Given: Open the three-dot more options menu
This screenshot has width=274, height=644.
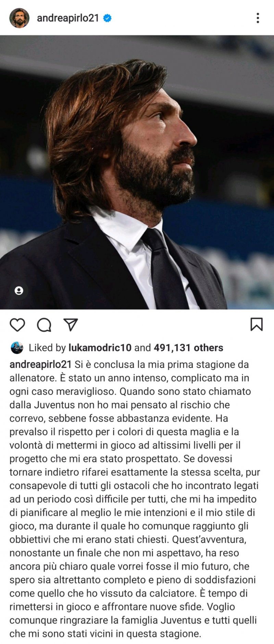Looking at the screenshot, I should pos(258,18).
